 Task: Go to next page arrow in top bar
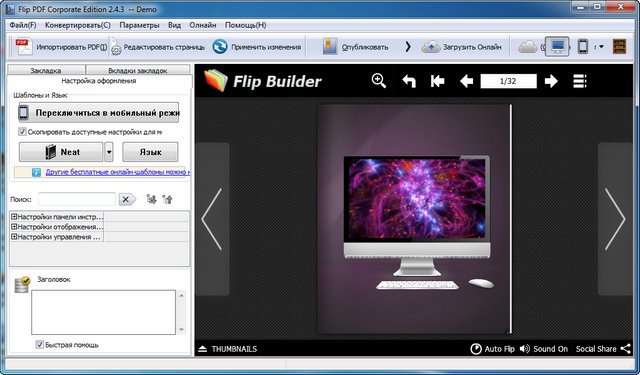pos(551,81)
